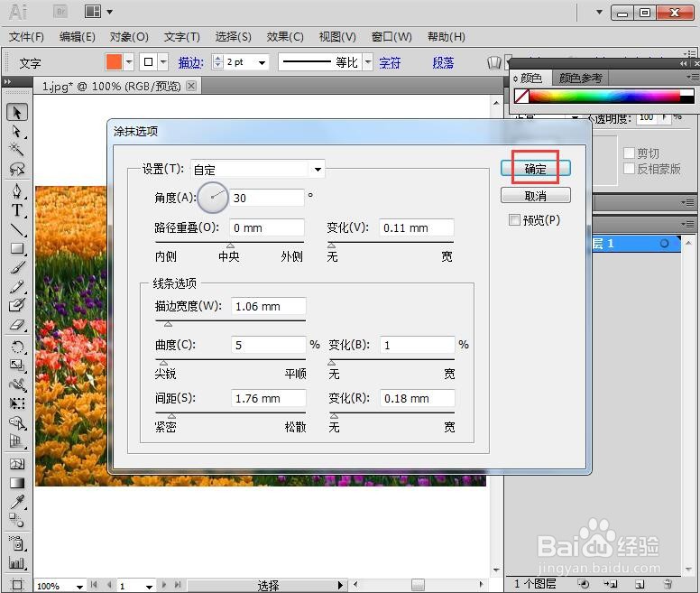
Task: Open the 等比 stroke profile dropdown
Action: tap(368, 62)
